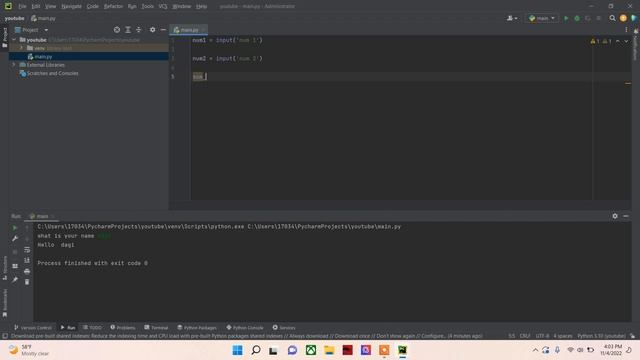
Task: Click the warnings indicator in editor corner
Action: (x=601, y=41)
